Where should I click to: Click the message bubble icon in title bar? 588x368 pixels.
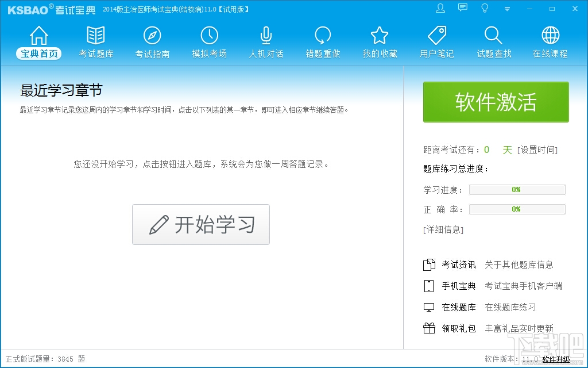click(x=463, y=8)
